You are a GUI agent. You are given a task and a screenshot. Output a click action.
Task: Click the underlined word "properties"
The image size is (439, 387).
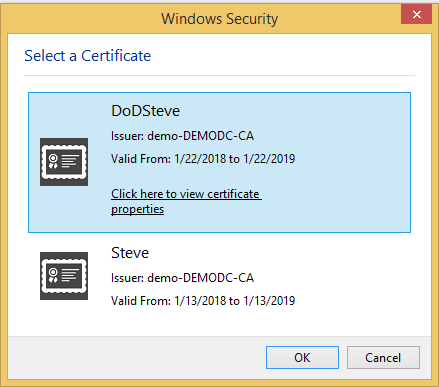(137, 209)
